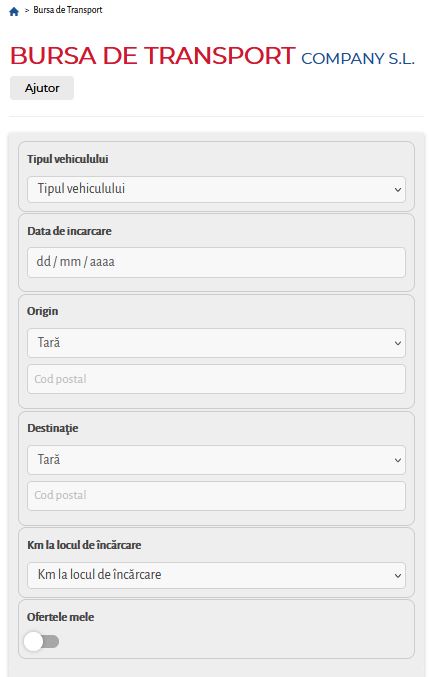Click the COMPANY S.L. title text
436x677 pixels.
[357, 59]
